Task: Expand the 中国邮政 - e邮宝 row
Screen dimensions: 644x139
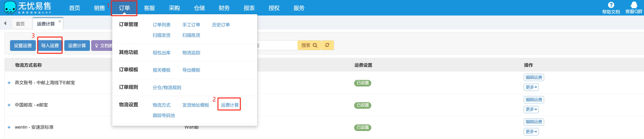Action: [9, 105]
